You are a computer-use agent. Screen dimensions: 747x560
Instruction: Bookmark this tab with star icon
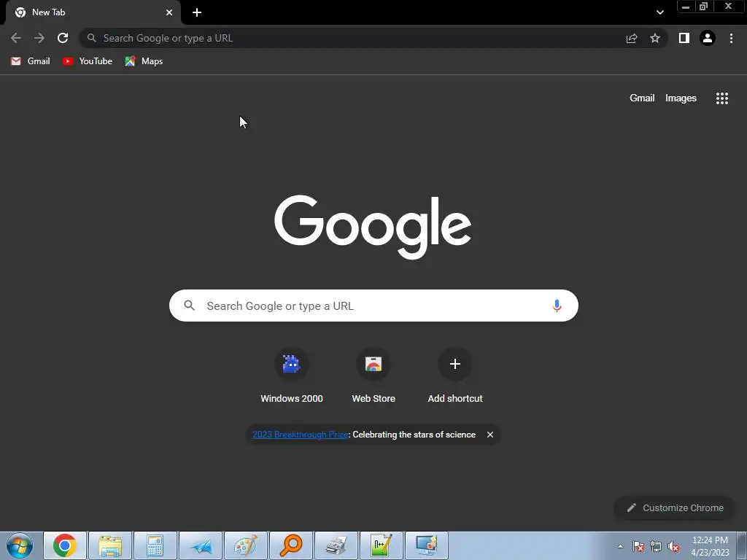(x=655, y=38)
